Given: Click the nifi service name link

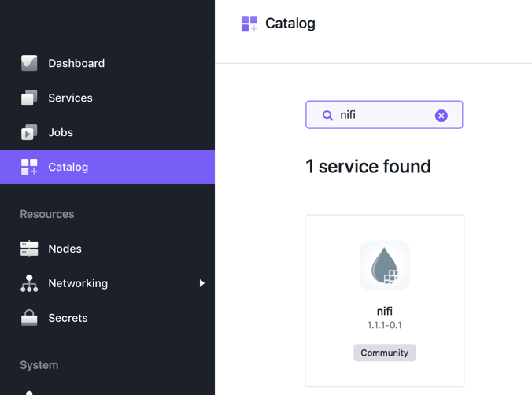Looking at the screenshot, I should (x=385, y=311).
